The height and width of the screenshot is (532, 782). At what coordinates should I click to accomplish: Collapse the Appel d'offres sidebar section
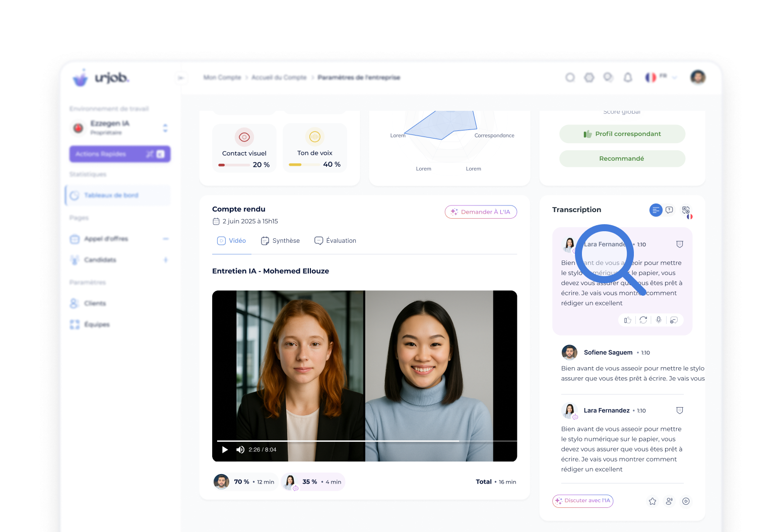coord(165,239)
